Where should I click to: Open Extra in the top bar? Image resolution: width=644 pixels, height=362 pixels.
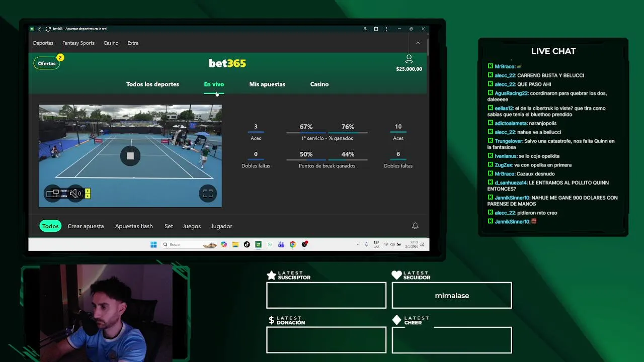133,43
